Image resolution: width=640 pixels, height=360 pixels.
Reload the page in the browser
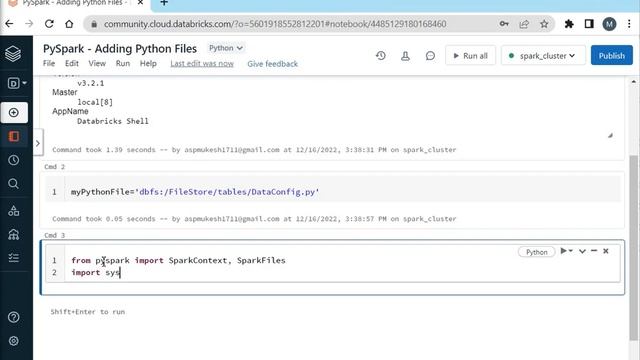[49, 24]
